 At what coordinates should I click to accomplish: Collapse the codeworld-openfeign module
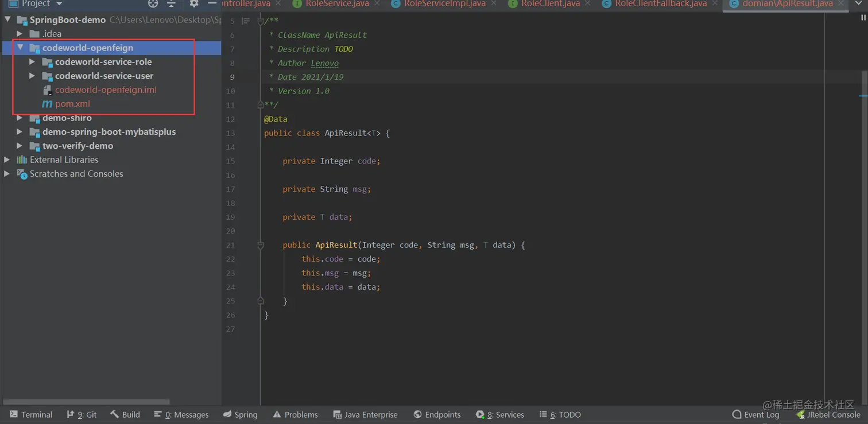click(x=20, y=48)
